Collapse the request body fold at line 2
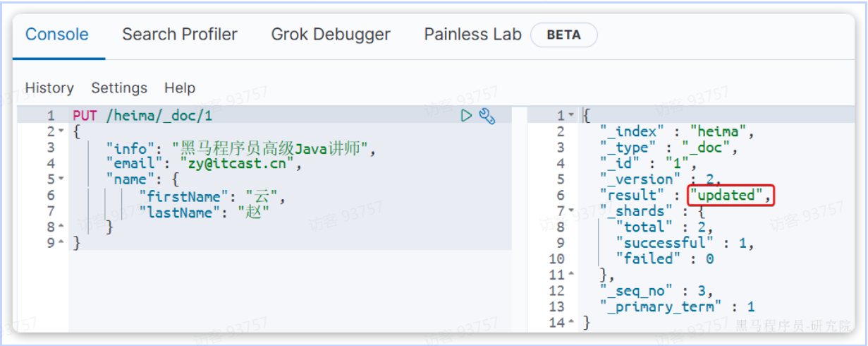868x346 pixels. (61, 132)
